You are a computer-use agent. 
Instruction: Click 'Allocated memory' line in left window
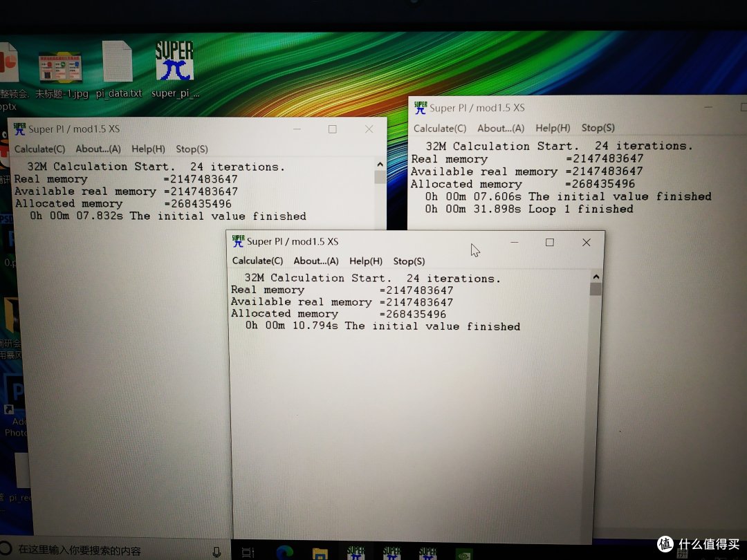coord(123,204)
